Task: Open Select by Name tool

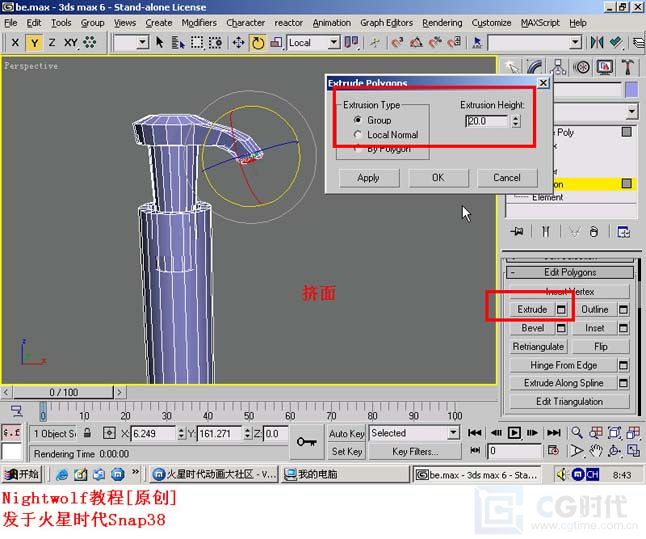Action: [x=178, y=42]
